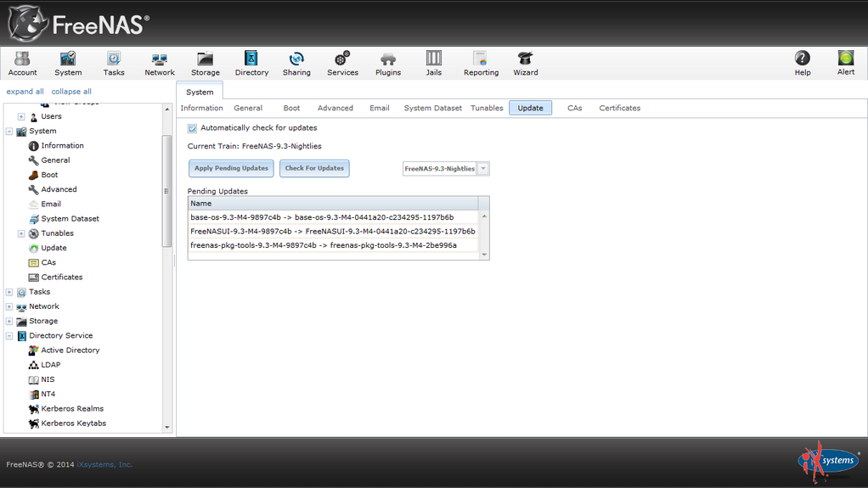Select the freenas-pkg-tools pending update row
The image size is (868, 488).
point(333,245)
